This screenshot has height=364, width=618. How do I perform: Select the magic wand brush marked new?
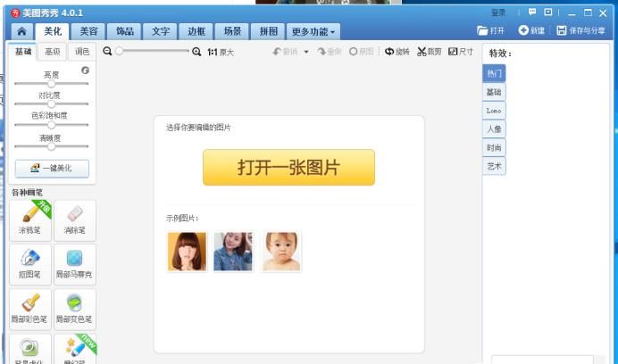click(75, 350)
